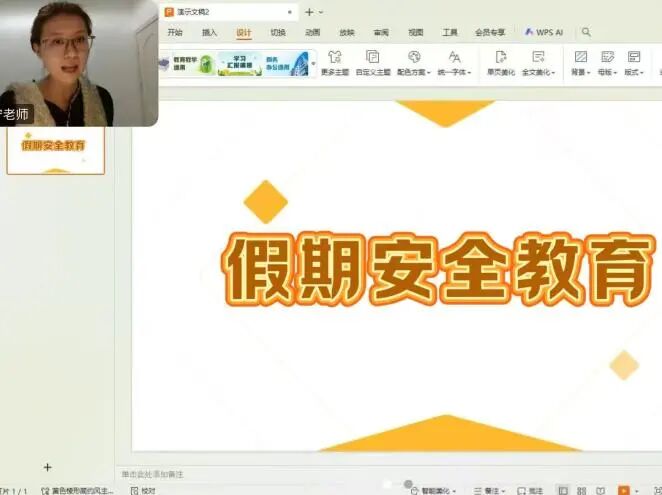Open the 动画 animation tab
Image resolution: width=662 pixels, height=495 pixels.
coord(312,32)
